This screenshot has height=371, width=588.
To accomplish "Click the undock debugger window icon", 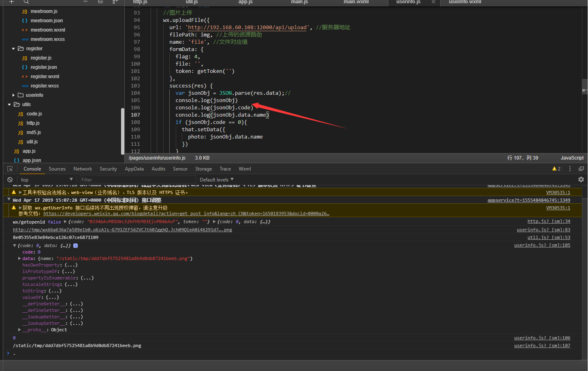I will pos(581,169).
